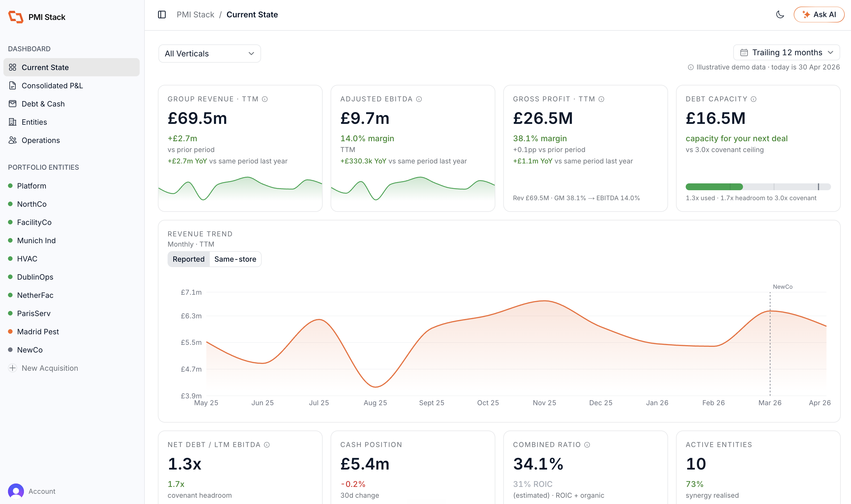Open the HVAC entity

point(71,259)
